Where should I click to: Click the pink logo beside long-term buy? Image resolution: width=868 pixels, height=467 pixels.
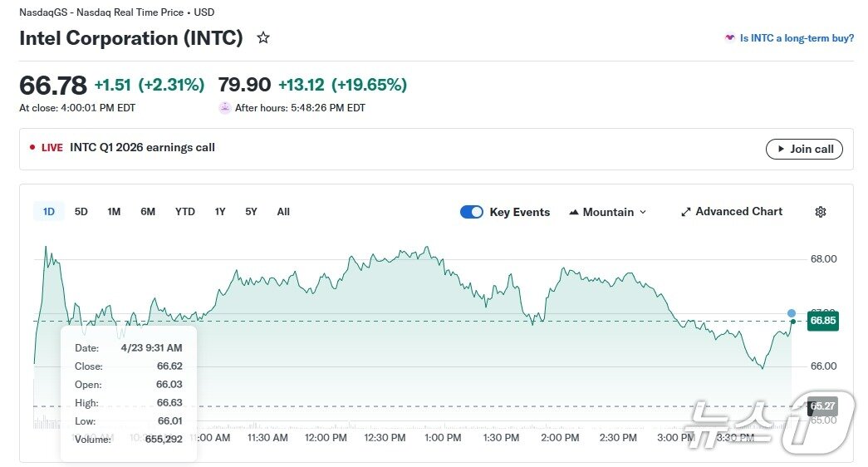730,38
